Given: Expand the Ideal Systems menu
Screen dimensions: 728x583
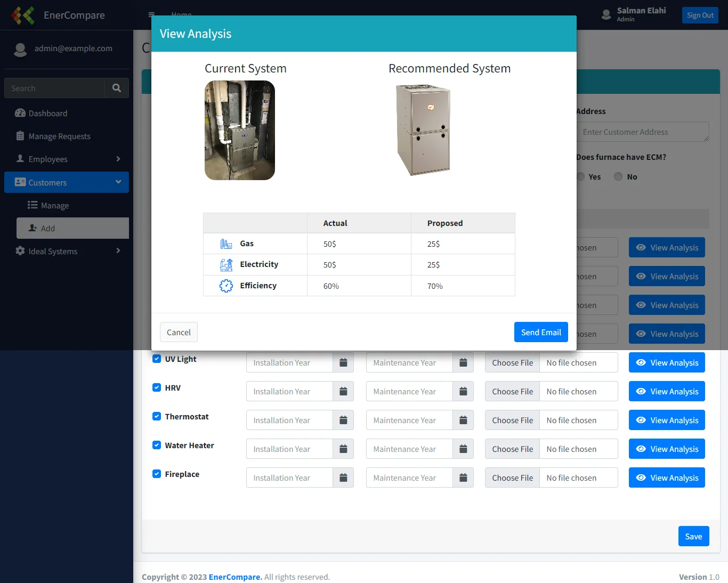Looking at the screenshot, I should (x=67, y=252).
